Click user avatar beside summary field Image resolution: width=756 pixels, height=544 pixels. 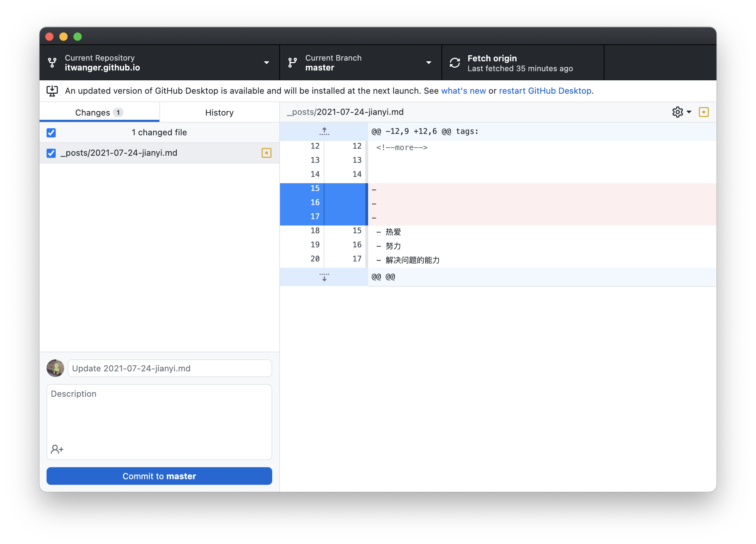point(55,368)
